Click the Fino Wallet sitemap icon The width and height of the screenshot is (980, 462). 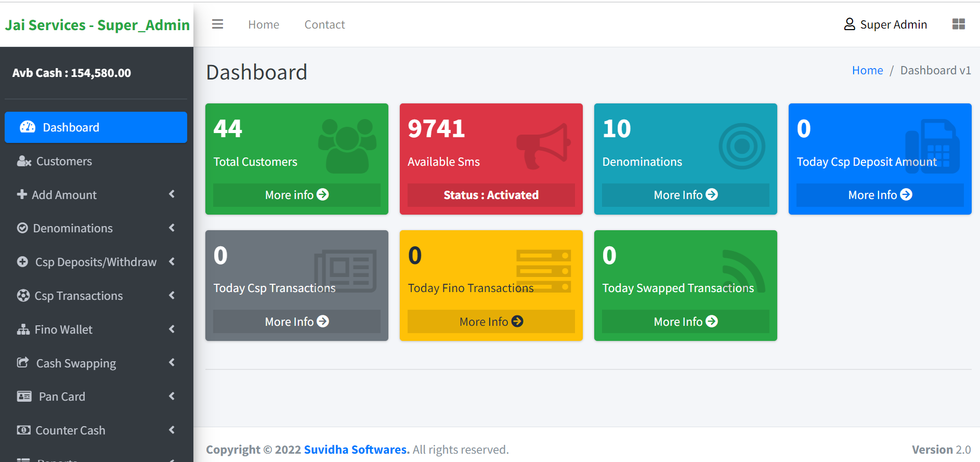(x=23, y=329)
